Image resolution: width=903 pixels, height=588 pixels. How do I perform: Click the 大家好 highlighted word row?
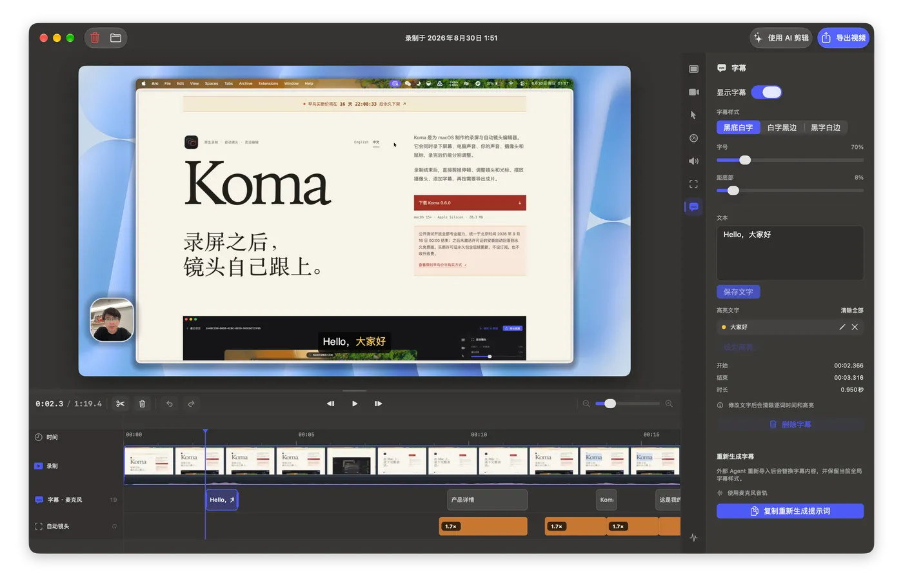click(x=790, y=327)
